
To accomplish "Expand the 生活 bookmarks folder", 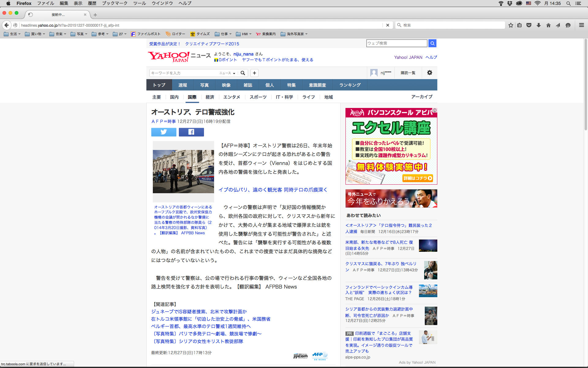I will (x=12, y=34).
